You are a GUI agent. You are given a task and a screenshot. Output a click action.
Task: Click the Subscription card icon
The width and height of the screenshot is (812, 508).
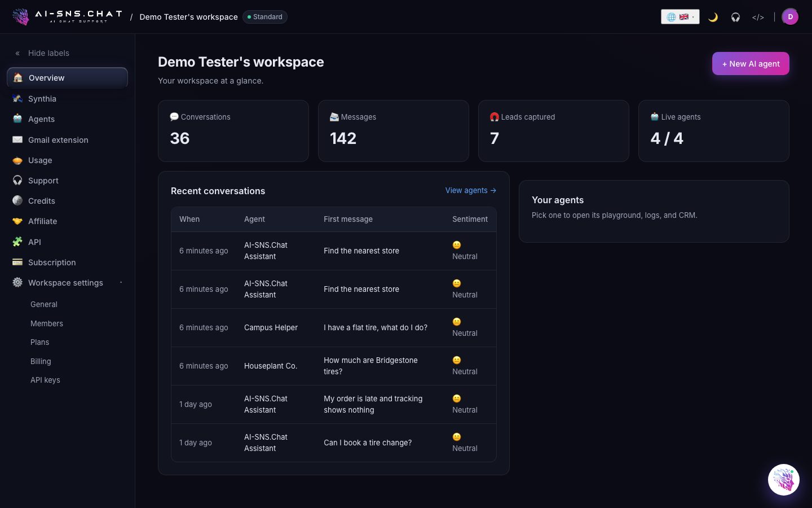[17, 262]
